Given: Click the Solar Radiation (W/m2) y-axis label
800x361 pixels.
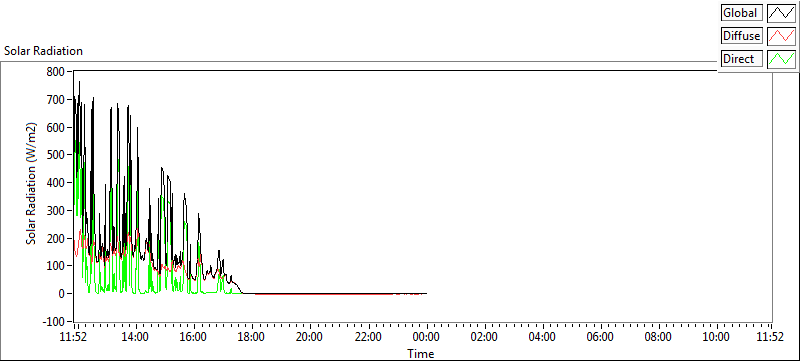Looking at the screenshot, I should point(32,183).
